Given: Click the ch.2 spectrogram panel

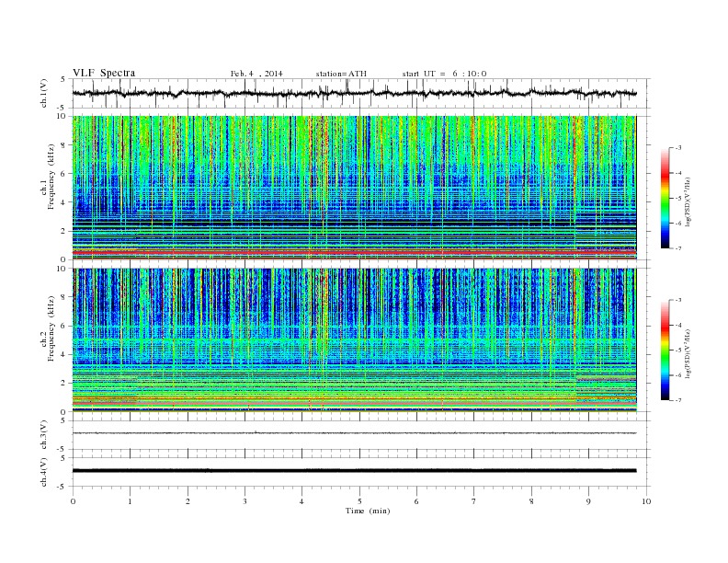Looking at the screenshot, I should [354, 340].
